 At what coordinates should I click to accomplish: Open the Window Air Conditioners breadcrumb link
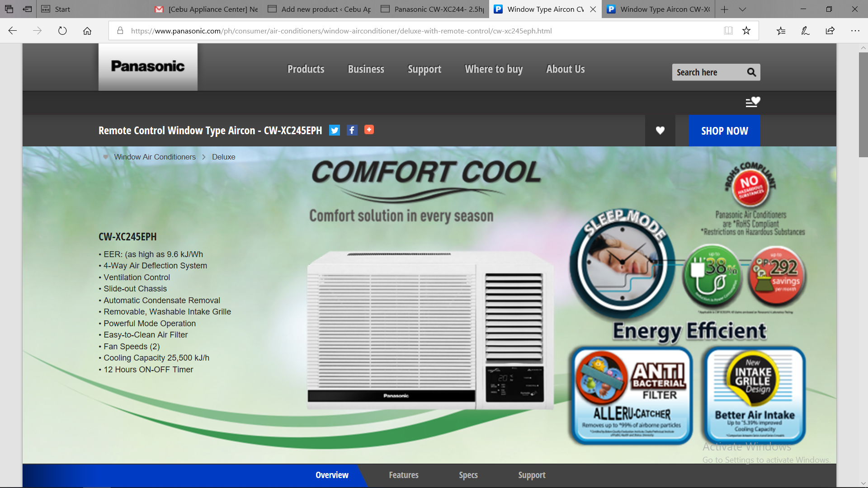[154, 157]
